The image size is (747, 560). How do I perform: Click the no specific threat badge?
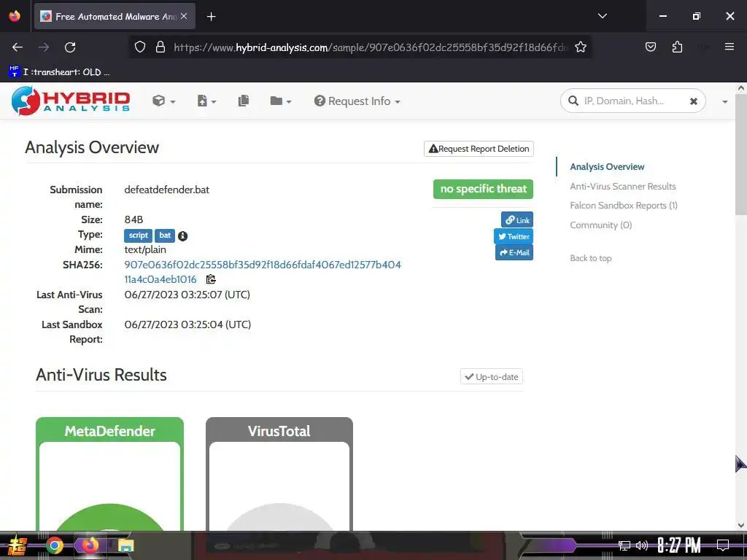483,189
